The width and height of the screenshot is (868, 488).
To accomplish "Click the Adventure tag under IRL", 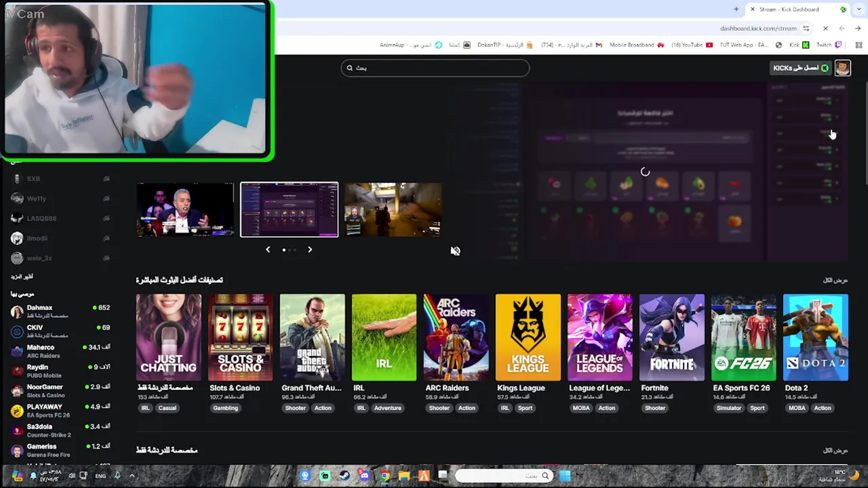I will [x=387, y=408].
